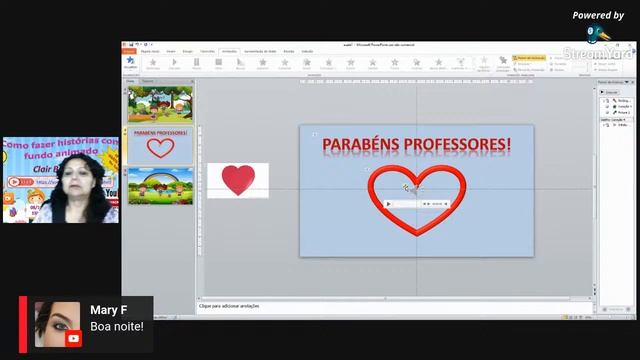The width and height of the screenshot is (640, 360).
Task: Open the animation pane options arrow
Action: tap(627, 82)
